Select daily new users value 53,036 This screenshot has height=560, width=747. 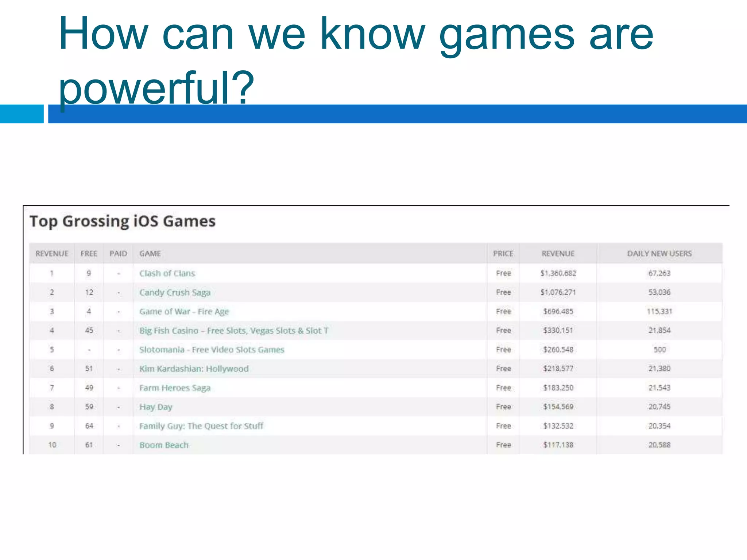click(659, 292)
